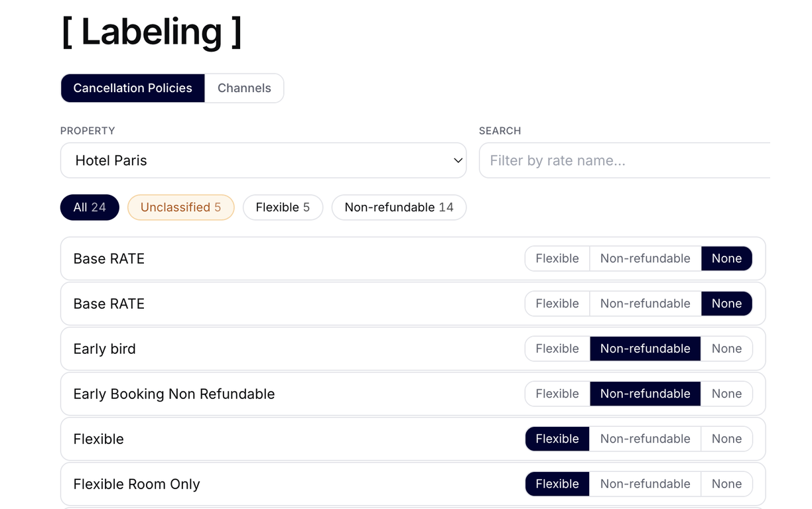Set the first Base RATE row to Flexible

tap(557, 258)
